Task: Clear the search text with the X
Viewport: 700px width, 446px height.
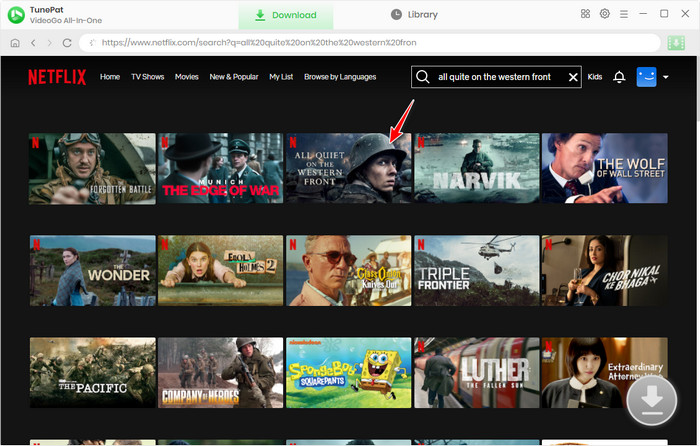Action: [x=573, y=77]
